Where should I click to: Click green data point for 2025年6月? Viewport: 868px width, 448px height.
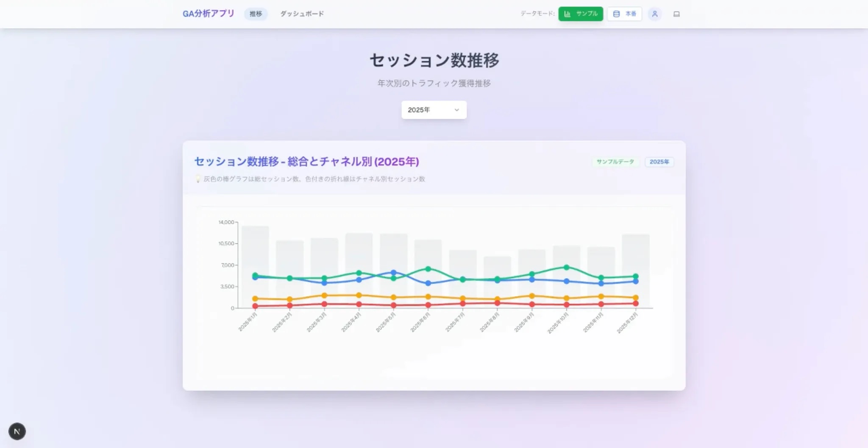[x=428, y=269]
